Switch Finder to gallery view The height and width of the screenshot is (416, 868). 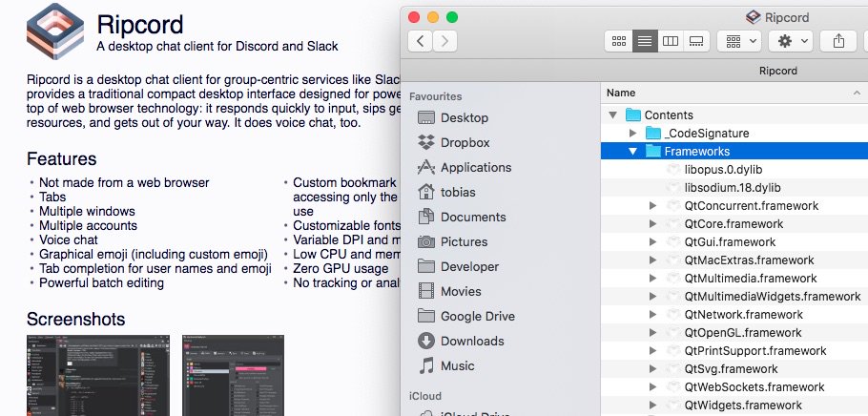[x=696, y=41]
